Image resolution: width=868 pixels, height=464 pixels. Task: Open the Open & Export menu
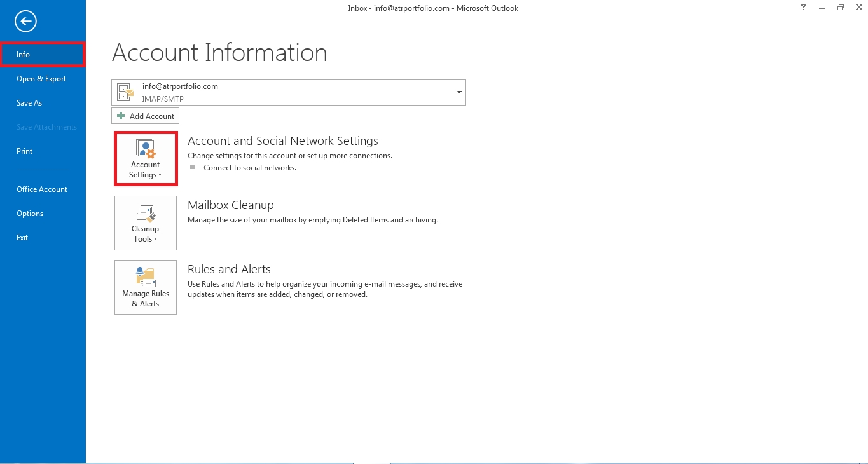point(41,79)
